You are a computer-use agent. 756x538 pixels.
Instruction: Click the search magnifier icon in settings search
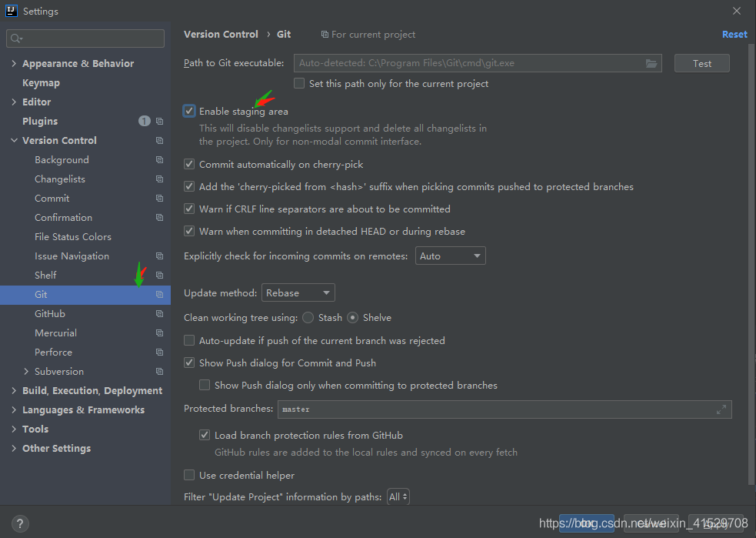(16, 38)
